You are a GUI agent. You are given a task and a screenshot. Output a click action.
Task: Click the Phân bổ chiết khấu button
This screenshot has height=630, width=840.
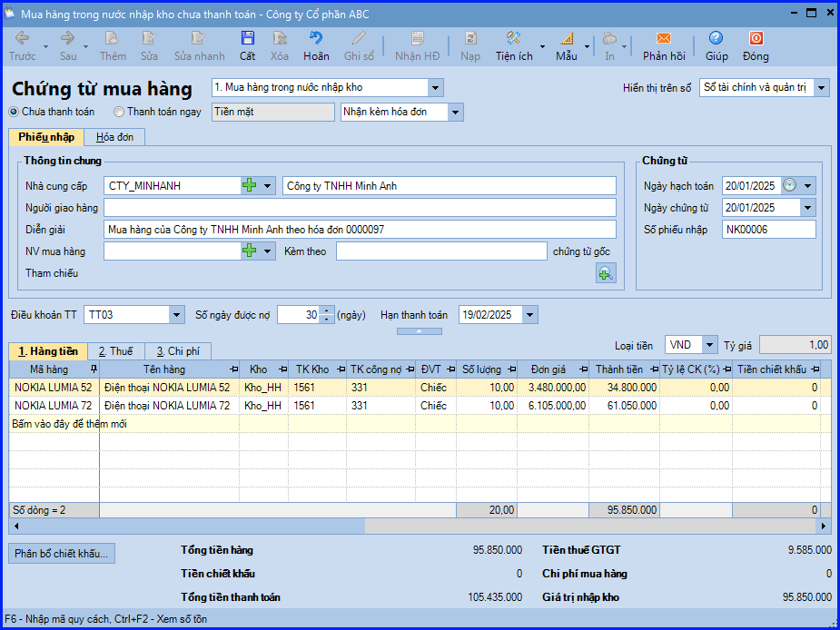pyautogui.click(x=62, y=553)
